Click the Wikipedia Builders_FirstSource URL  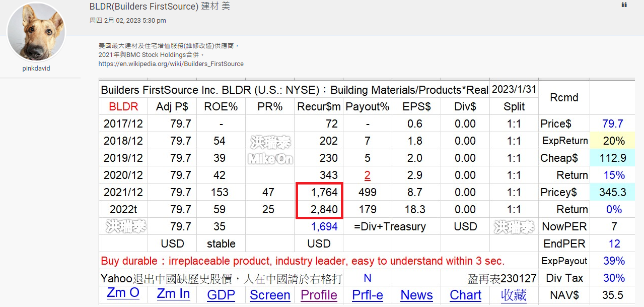171,64
